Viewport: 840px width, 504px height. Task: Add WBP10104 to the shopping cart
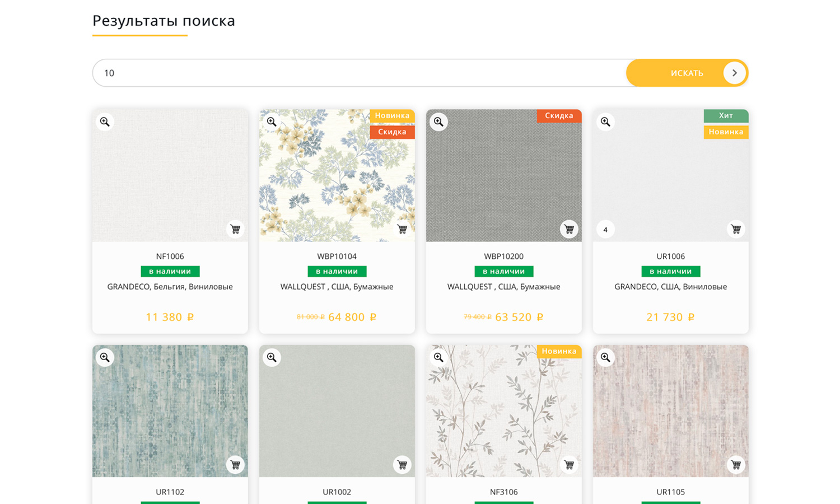tap(402, 229)
